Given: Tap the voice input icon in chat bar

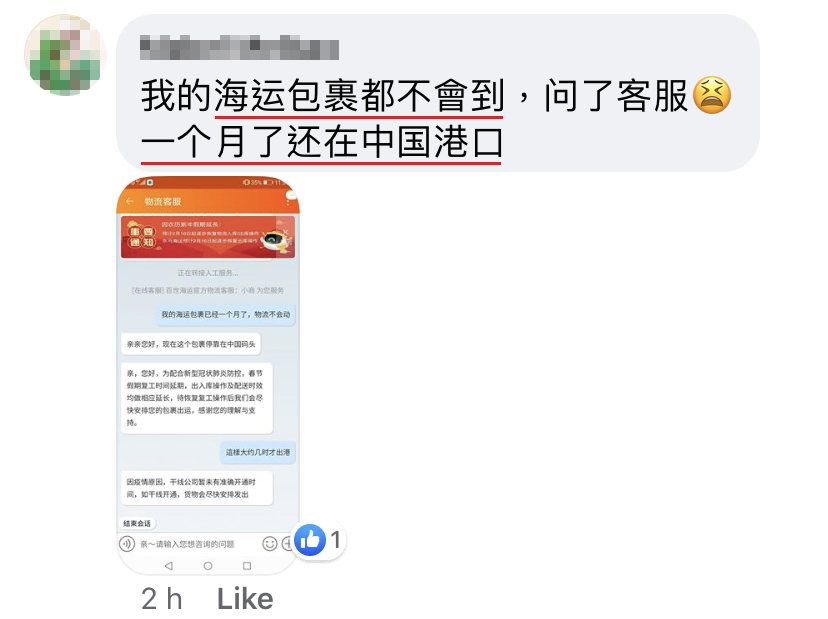Looking at the screenshot, I should tap(127, 543).
